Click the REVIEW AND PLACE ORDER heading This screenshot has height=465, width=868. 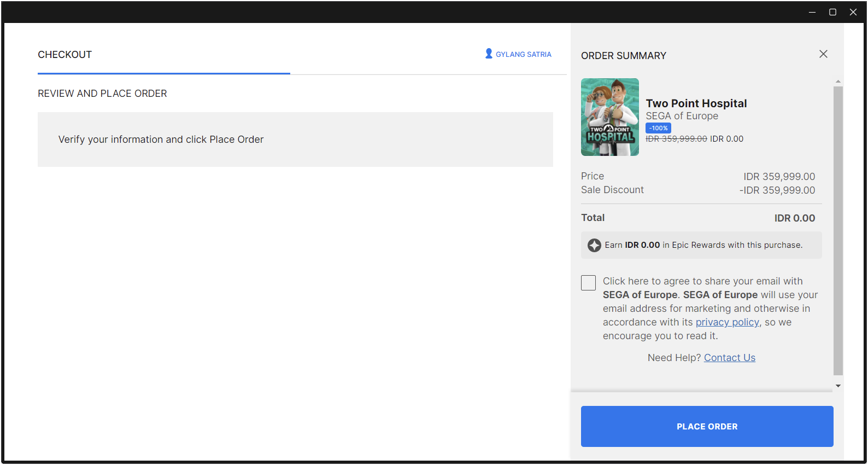click(x=102, y=94)
